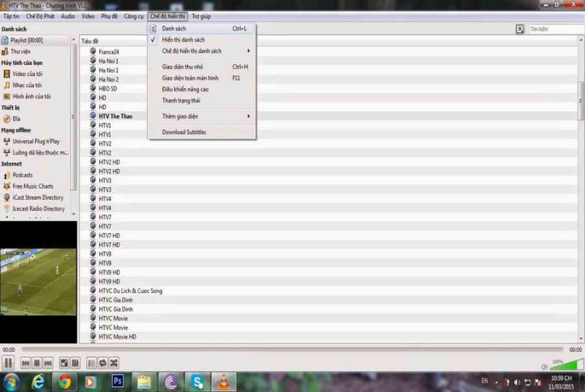
Task: Select HTVC Du Lich & Cuoc Song
Action: [x=130, y=290]
